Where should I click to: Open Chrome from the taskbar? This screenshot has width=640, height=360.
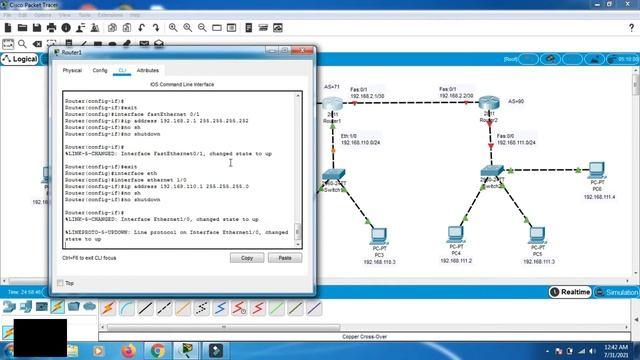click(158, 351)
